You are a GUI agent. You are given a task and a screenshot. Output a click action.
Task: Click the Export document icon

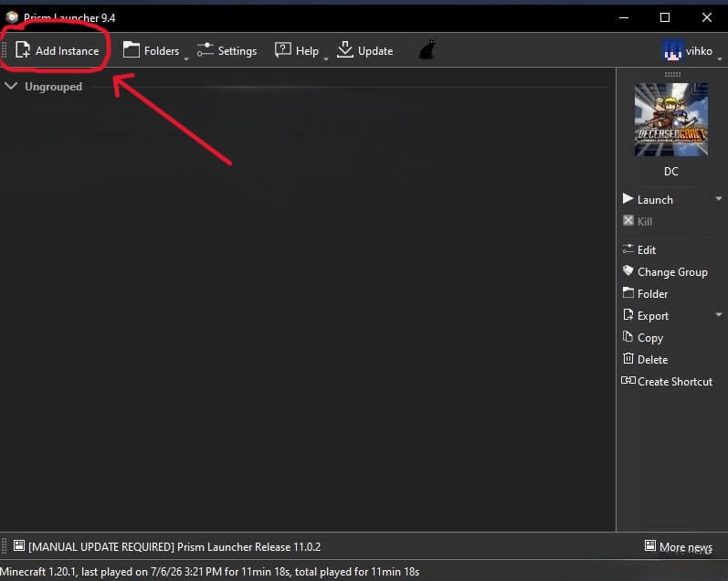(628, 314)
